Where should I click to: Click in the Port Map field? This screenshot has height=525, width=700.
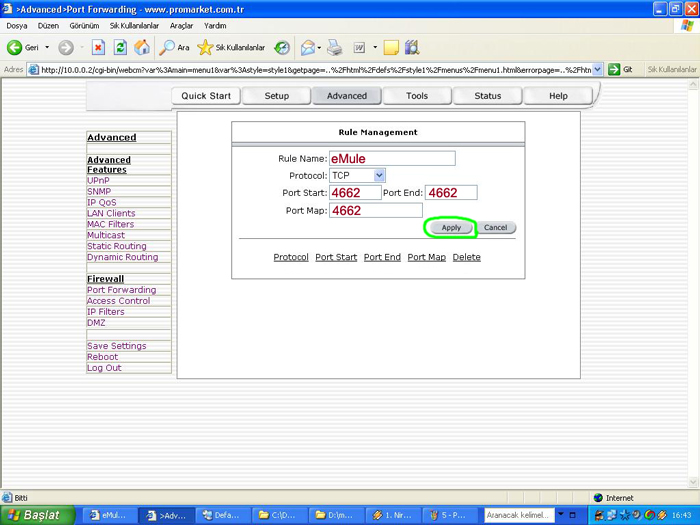[376, 210]
